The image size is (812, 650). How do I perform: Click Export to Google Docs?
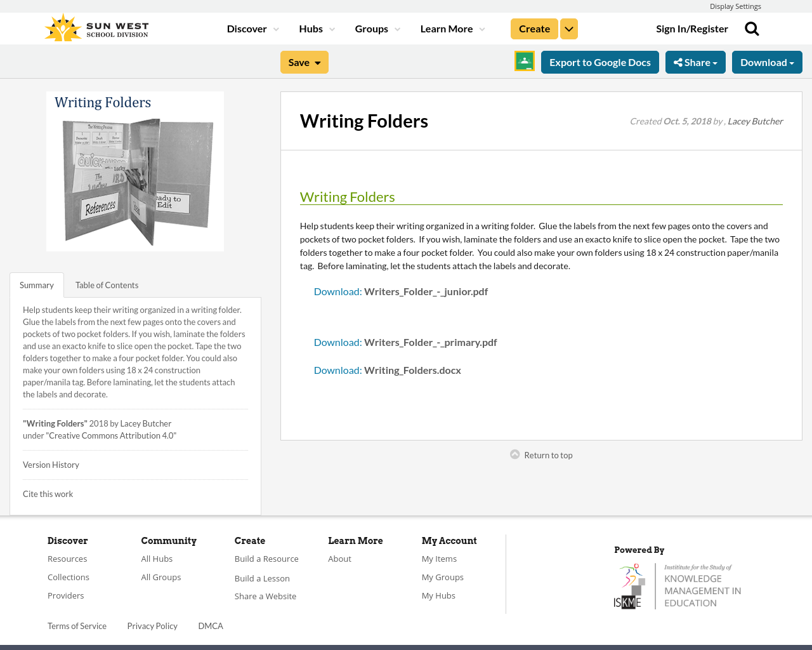tap(599, 62)
